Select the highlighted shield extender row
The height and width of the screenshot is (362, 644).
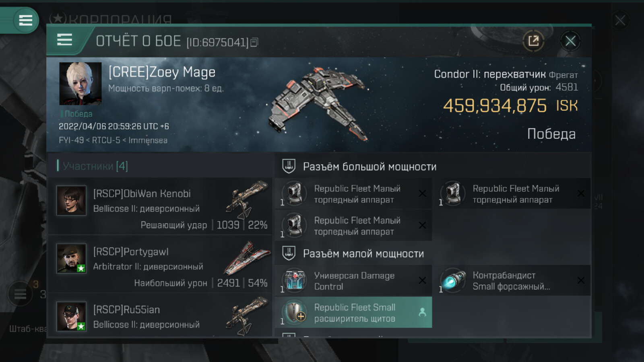tap(353, 312)
